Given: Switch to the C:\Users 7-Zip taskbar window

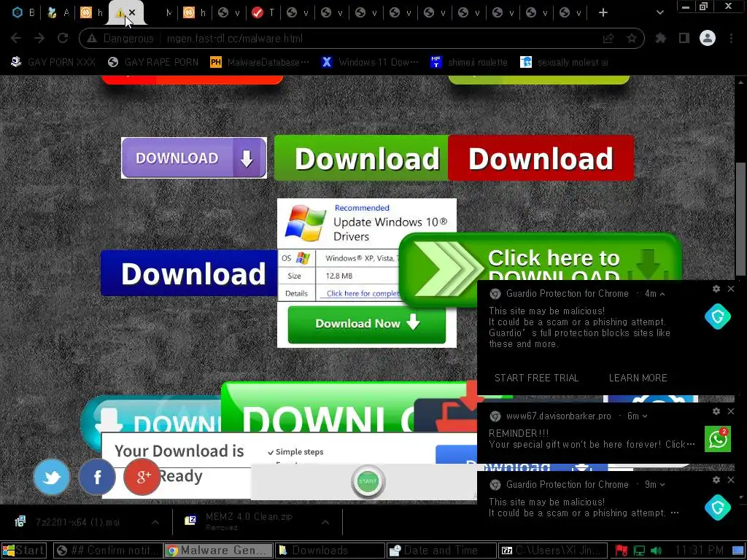Looking at the screenshot, I should pos(553,551).
